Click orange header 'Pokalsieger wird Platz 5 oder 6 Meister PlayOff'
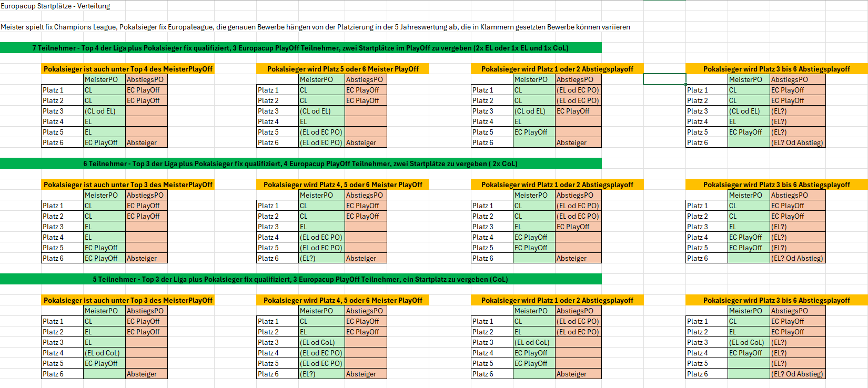Viewport: 868px width, 388px height. (343, 69)
